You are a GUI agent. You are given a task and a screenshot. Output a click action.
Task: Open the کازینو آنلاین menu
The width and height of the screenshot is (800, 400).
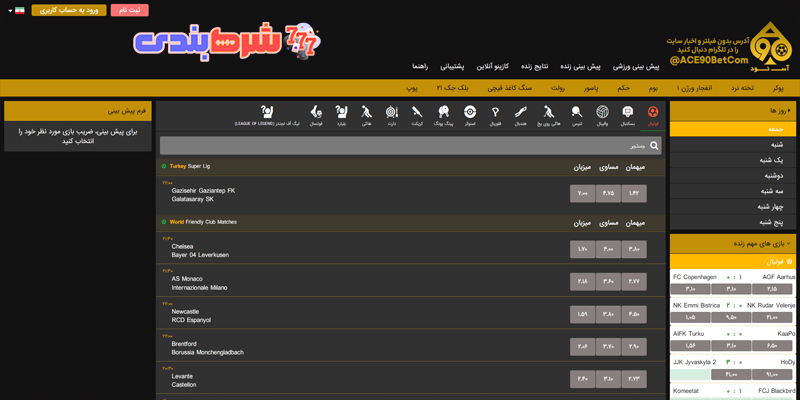(493, 67)
